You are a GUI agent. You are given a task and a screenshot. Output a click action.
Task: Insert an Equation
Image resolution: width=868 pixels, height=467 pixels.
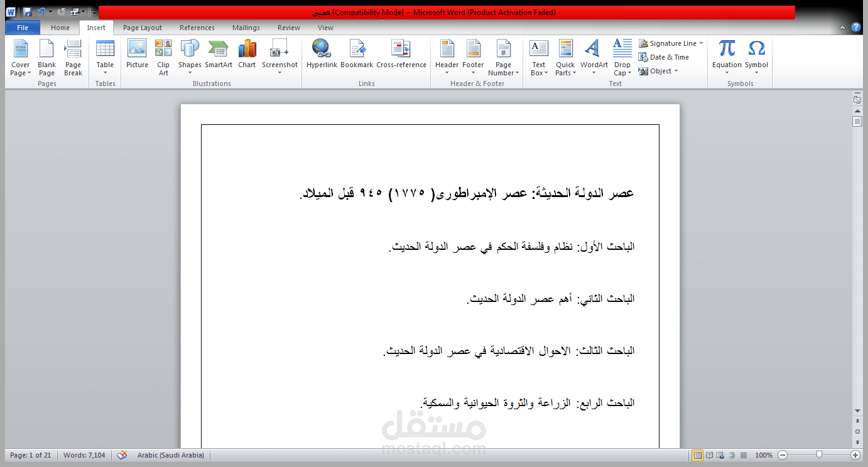(x=727, y=58)
